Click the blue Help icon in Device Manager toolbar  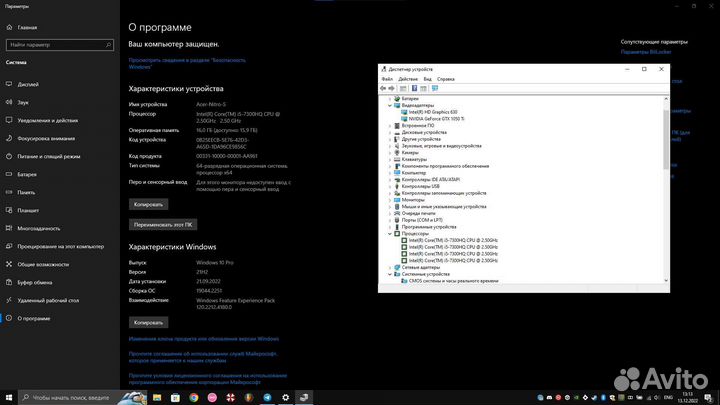click(x=414, y=88)
